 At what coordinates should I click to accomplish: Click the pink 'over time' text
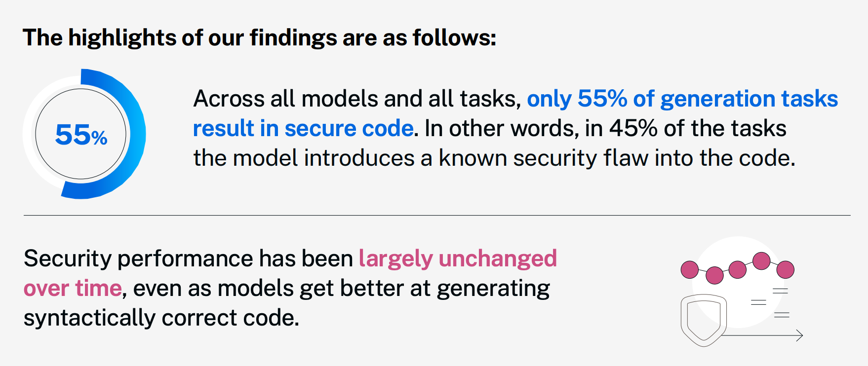point(73,288)
